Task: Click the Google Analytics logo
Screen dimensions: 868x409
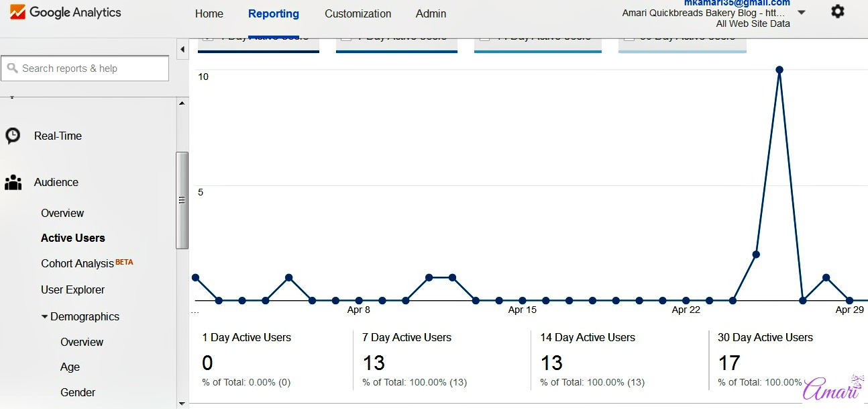Action: pyautogui.click(x=65, y=13)
